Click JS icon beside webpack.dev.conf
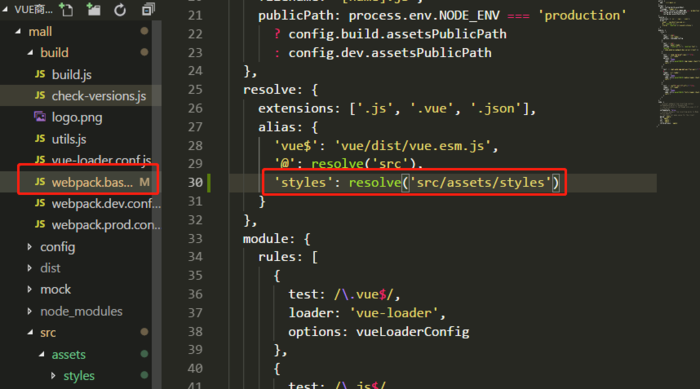 [40, 203]
